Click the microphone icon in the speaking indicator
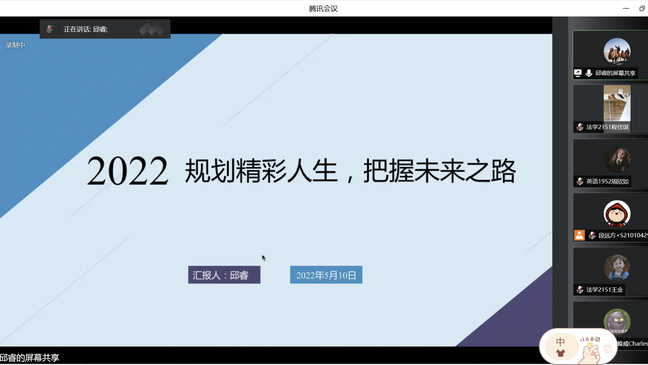 click(50, 29)
